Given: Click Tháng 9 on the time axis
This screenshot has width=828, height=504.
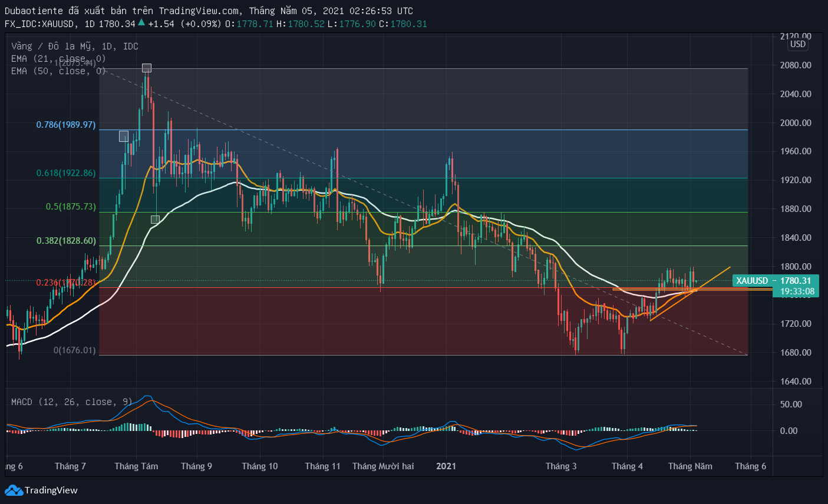Looking at the screenshot, I should pyautogui.click(x=196, y=466).
